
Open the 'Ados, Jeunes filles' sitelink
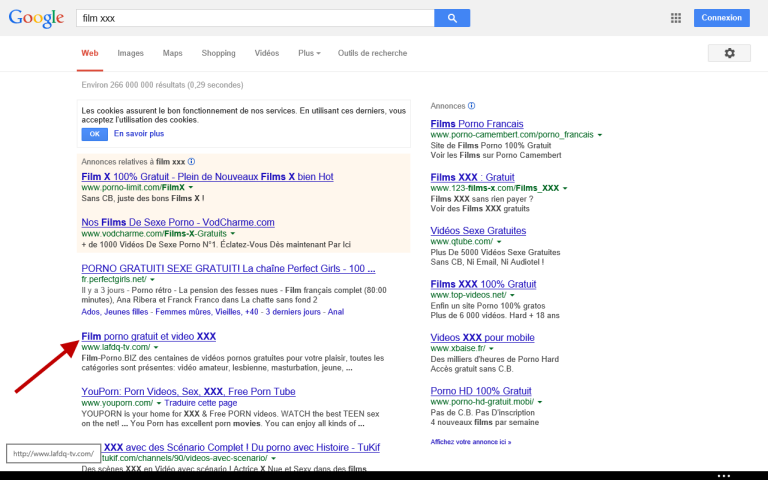115,312
